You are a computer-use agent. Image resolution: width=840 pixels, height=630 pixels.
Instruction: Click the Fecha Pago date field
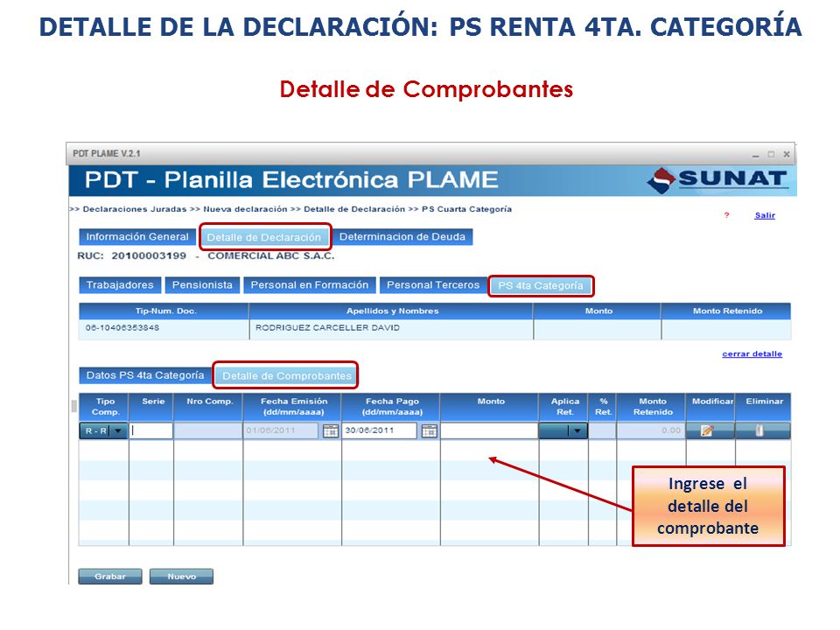coord(380,430)
